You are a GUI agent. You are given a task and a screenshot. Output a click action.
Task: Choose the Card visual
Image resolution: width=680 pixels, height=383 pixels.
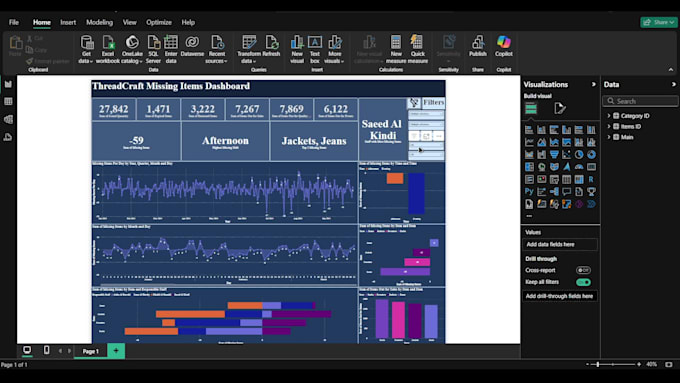tap(591, 167)
